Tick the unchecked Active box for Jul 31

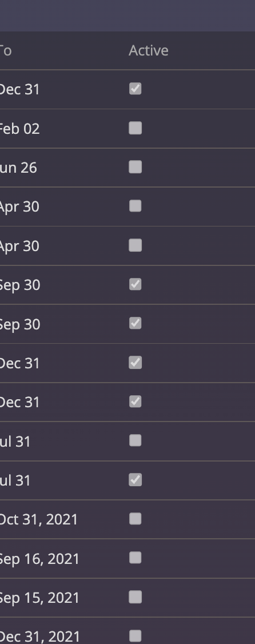click(135, 441)
